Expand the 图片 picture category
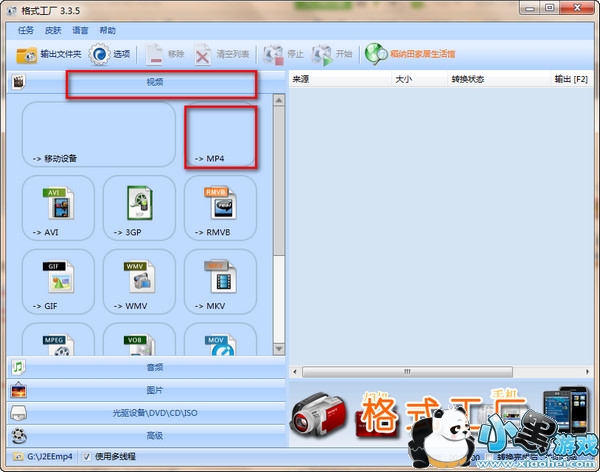This screenshot has width=600, height=472. [146, 390]
